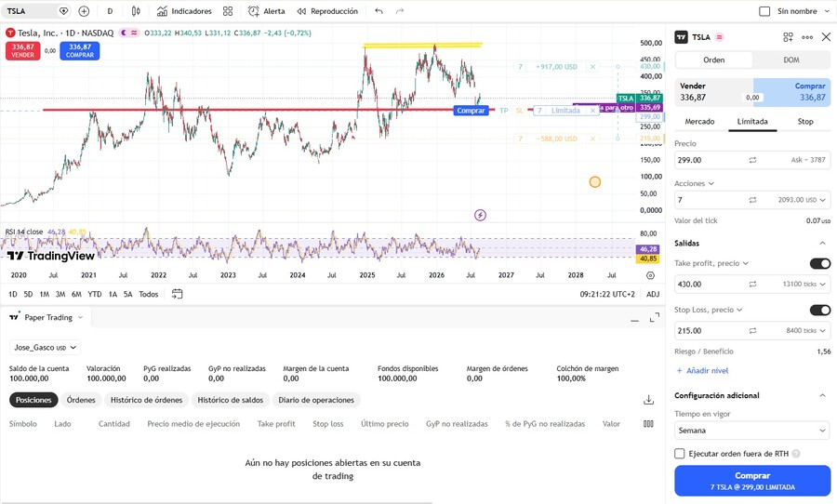Toggle ADJ price adjustment setting
This screenshot has height=504, width=837.
click(x=653, y=294)
